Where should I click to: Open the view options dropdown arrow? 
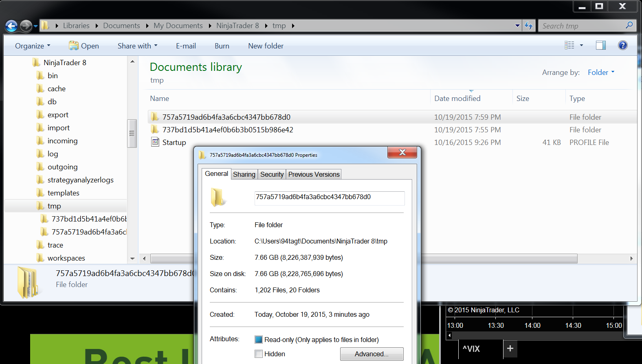581,45
